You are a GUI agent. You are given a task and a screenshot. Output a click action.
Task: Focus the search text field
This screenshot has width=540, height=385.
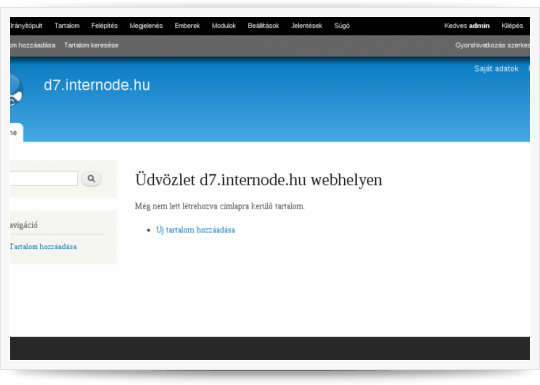tap(44, 178)
